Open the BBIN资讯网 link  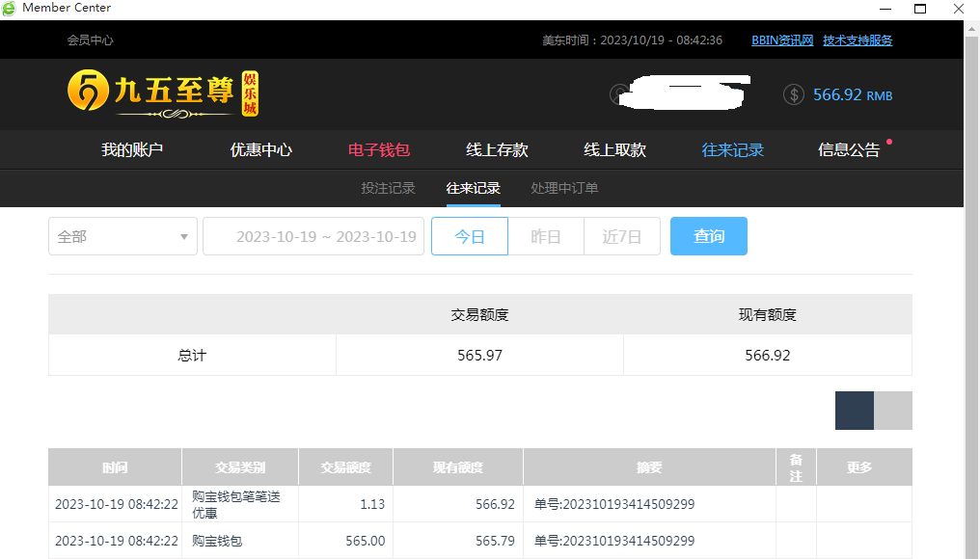782,40
